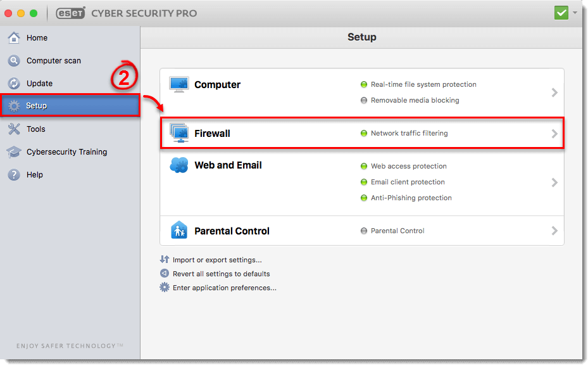Image resolution: width=588 pixels, height=365 pixels.
Task: Click the Parental Control house icon
Action: point(179,230)
